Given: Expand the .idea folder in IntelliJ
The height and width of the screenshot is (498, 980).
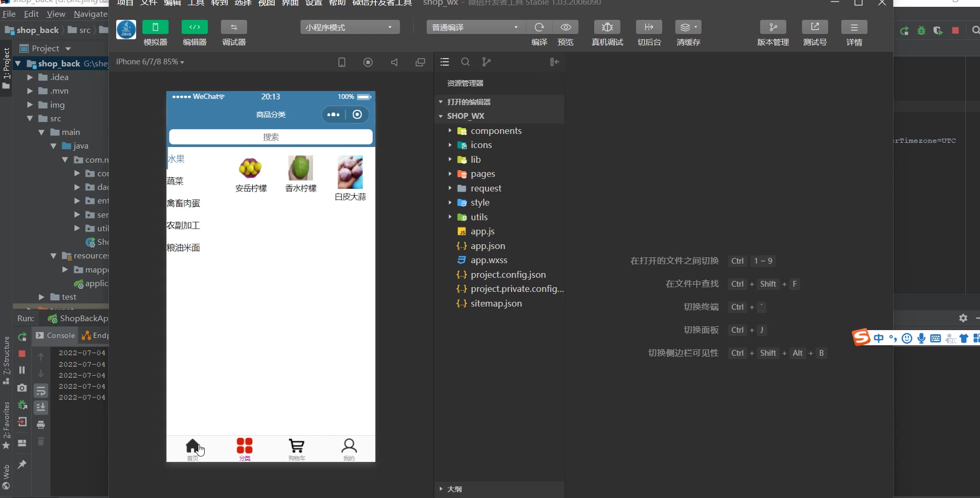Looking at the screenshot, I should tap(30, 77).
